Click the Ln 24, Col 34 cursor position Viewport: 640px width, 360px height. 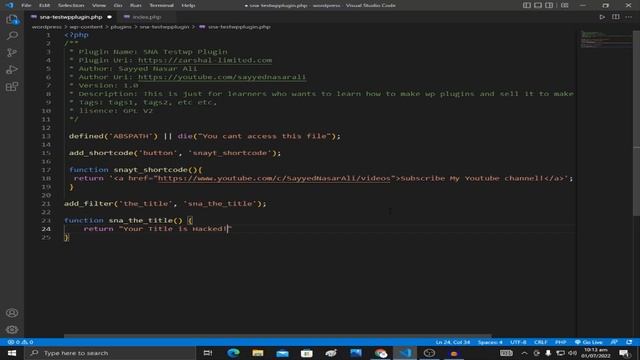pos(452,342)
